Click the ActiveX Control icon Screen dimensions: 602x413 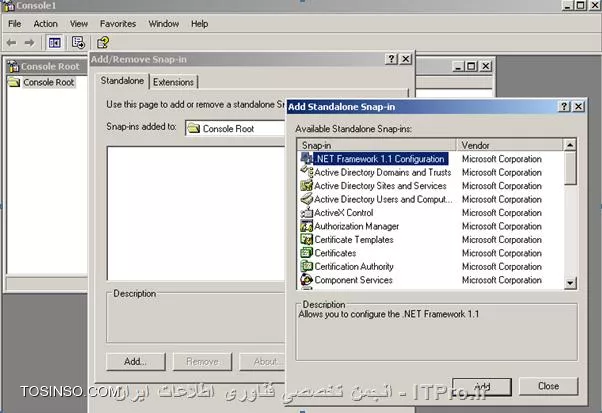pyautogui.click(x=306, y=212)
